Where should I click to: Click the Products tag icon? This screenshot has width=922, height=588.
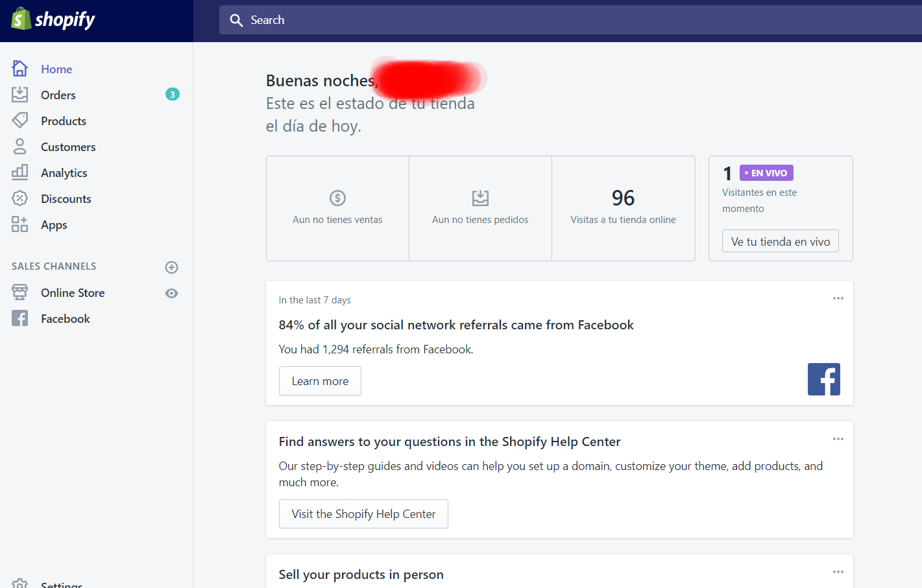20,121
